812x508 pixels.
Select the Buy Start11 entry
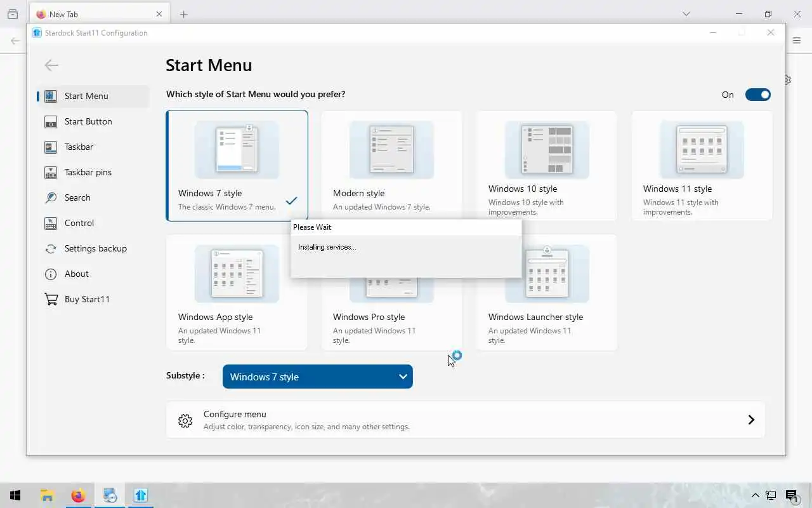click(x=93, y=299)
